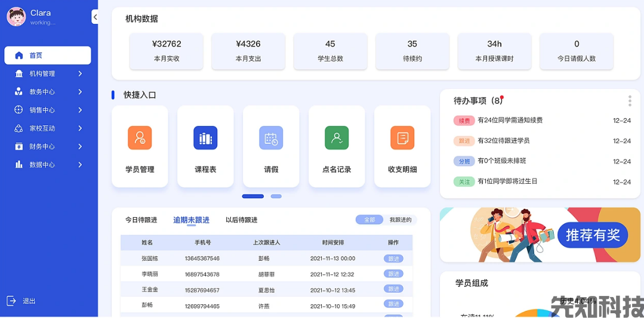Open the orange 学员管理 shortcut icon
This screenshot has height=318, width=644.
click(x=140, y=137)
